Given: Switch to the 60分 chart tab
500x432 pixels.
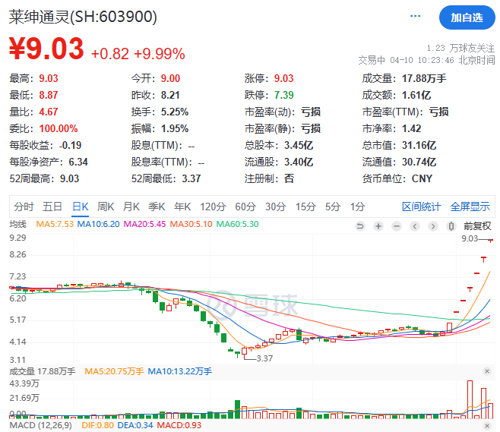Looking at the screenshot, I should click(x=245, y=207).
